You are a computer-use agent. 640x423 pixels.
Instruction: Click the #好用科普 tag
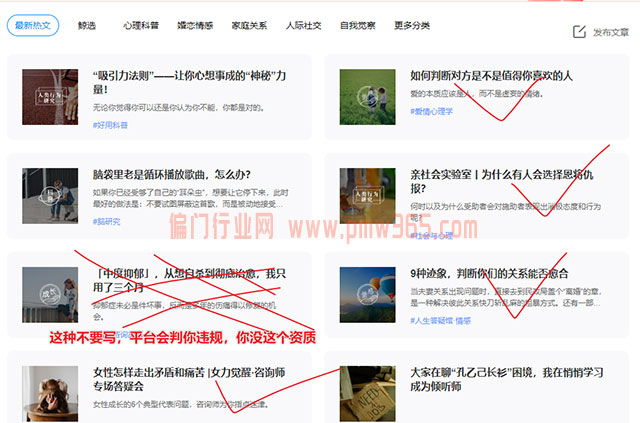click(x=110, y=125)
